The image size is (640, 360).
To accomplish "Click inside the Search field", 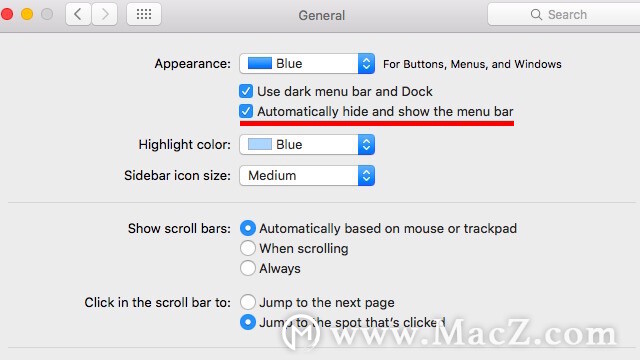I will click(x=564, y=15).
